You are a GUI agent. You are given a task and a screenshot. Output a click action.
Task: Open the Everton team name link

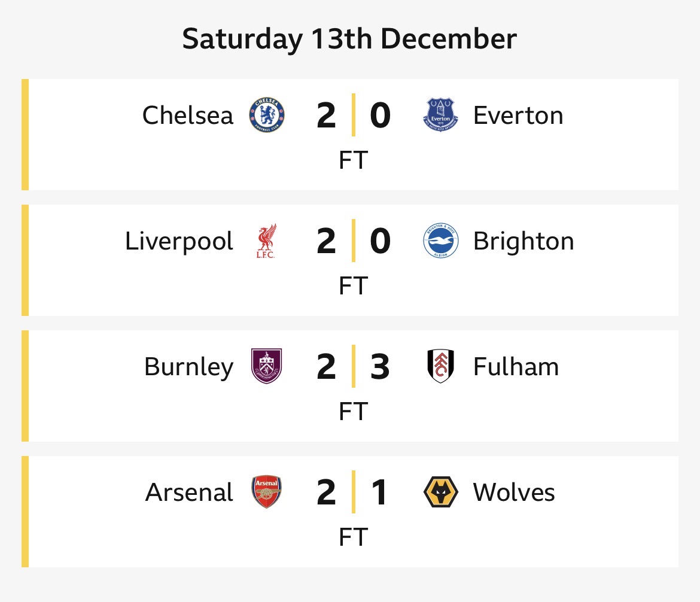tap(518, 115)
